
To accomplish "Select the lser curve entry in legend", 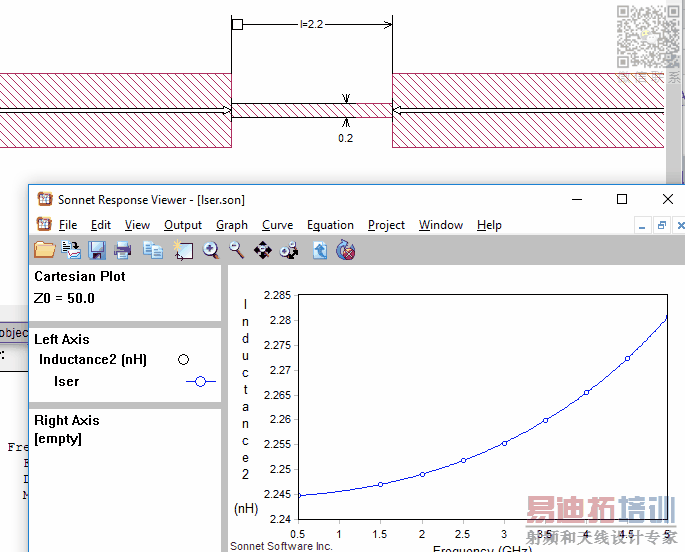I will pyautogui.click(x=66, y=381).
